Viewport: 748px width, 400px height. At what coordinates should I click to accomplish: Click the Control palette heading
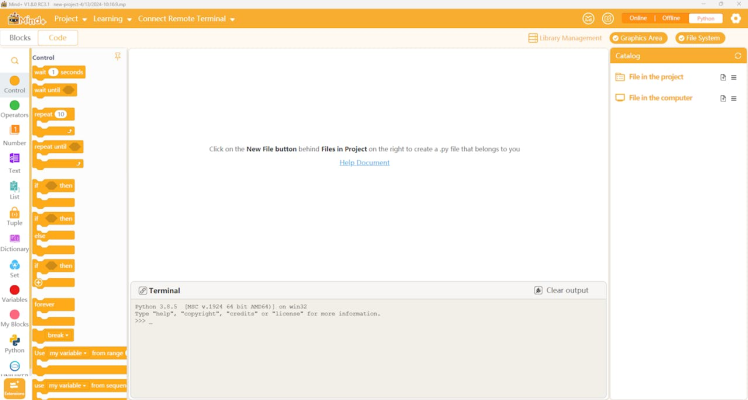tap(43, 58)
